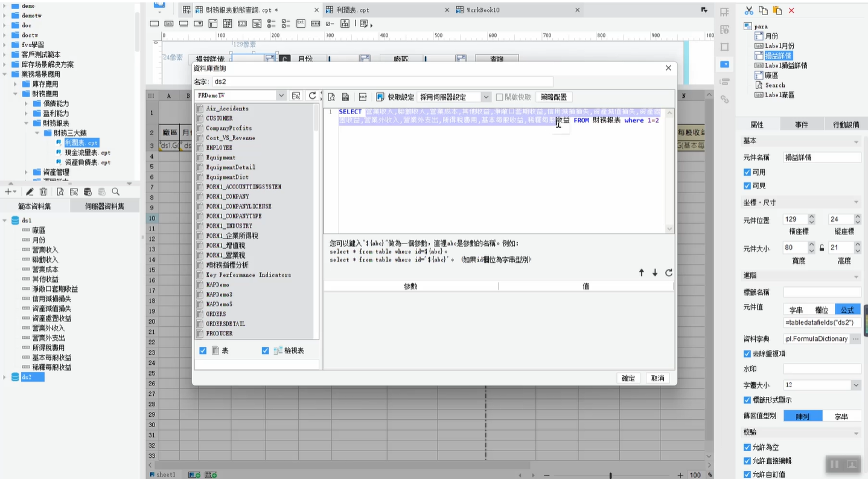Move parameter up with the up arrow
This screenshot has width=868, height=479.
(642, 273)
